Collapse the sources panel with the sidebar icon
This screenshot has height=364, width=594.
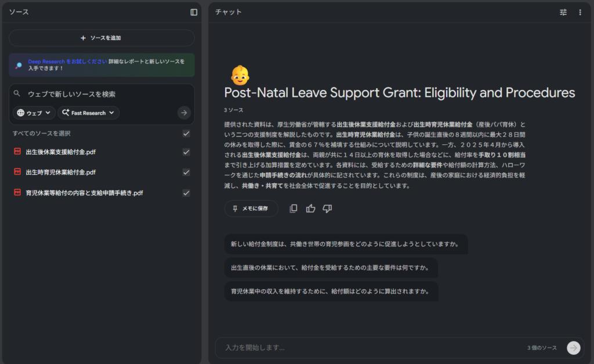click(194, 12)
